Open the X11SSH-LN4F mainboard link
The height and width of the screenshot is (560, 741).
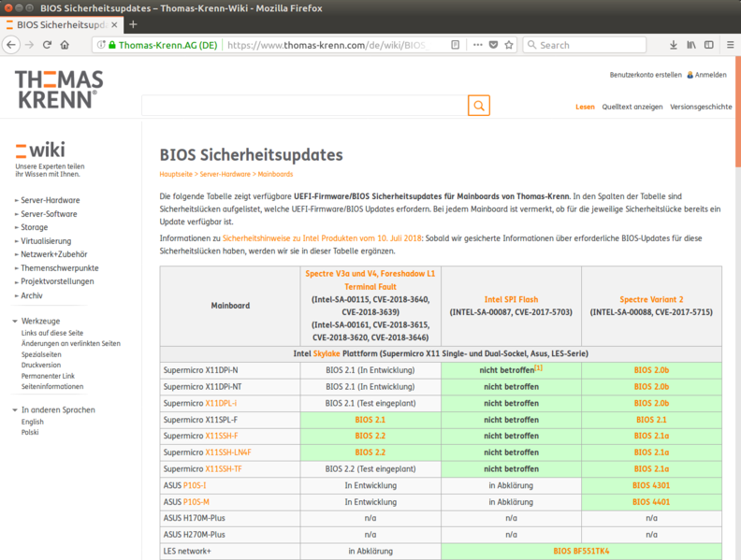[228, 452]
